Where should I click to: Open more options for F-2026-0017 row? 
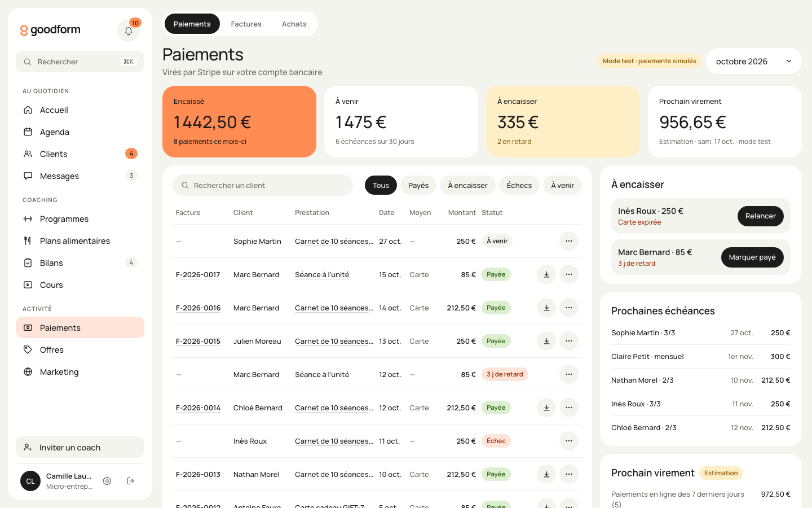point(569,274)
